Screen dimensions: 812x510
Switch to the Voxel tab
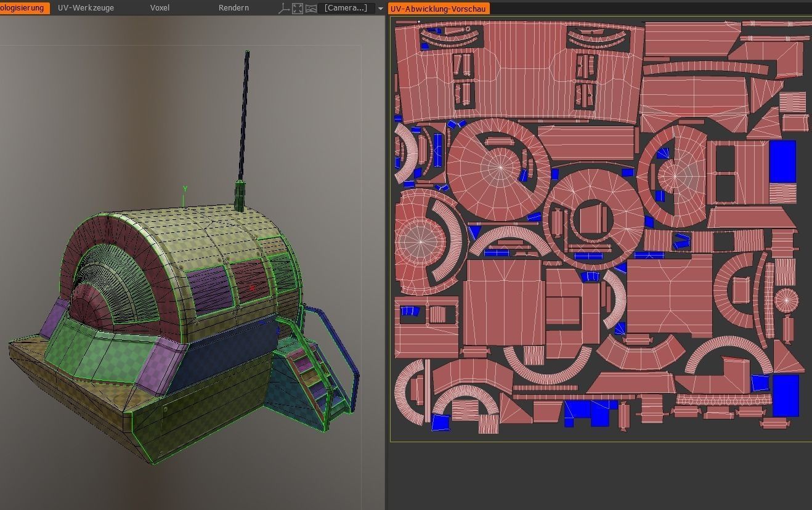coord(160,8)
